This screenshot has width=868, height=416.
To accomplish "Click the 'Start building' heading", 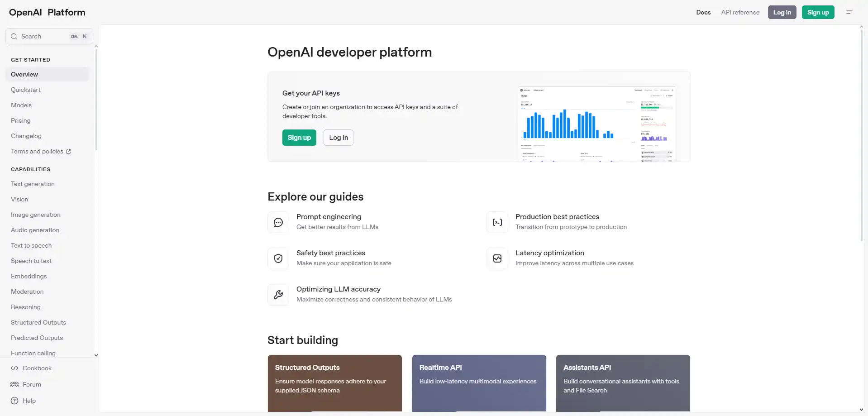I will tap(303, 340).
